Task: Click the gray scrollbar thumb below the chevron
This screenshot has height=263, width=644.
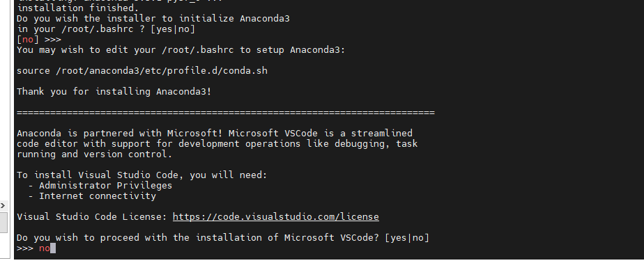Action: [x=3, y=222]
